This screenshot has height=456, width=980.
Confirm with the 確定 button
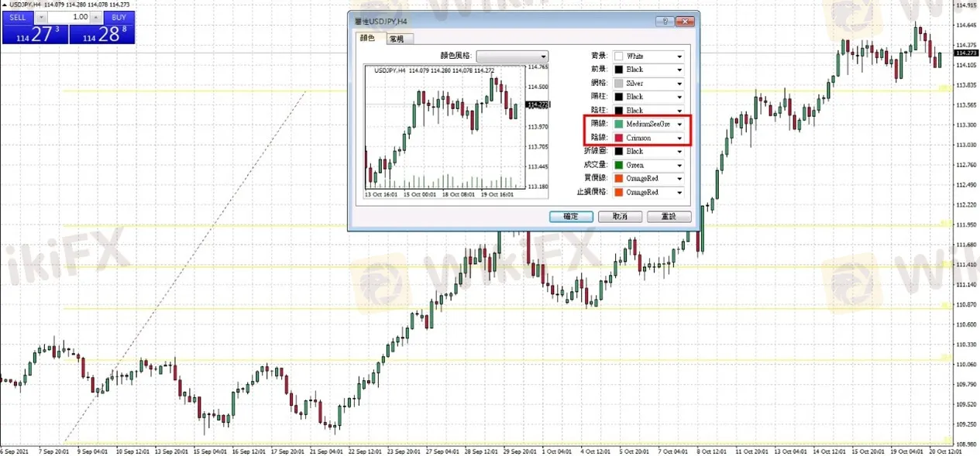tap(571, 217)
